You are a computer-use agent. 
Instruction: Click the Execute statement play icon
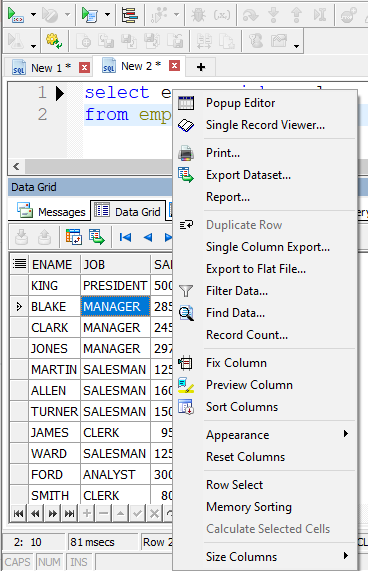(x=16, y=15)
